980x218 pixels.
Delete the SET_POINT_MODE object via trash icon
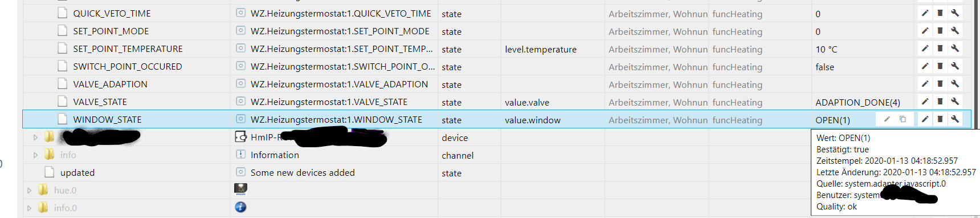pyautogui.click(x=940, y=31)
